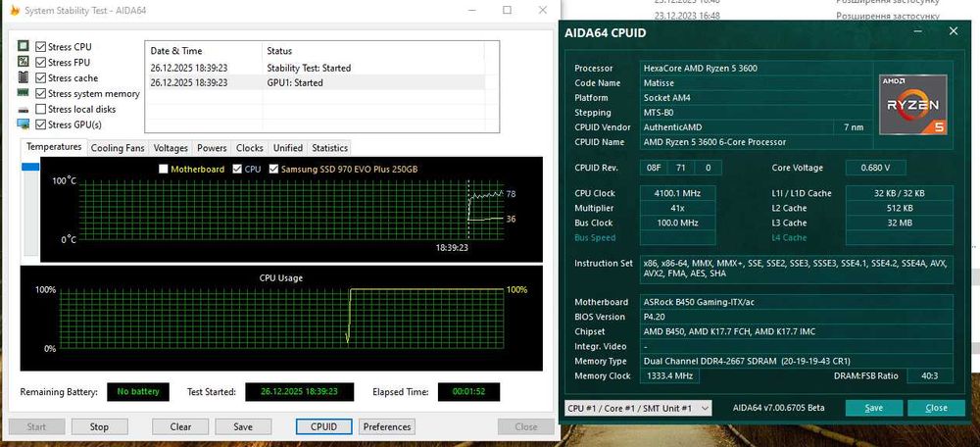Viewport: 980px width, 447px height.
Task: Enable Stress local disks checkbox
Action: pos(40,109)
